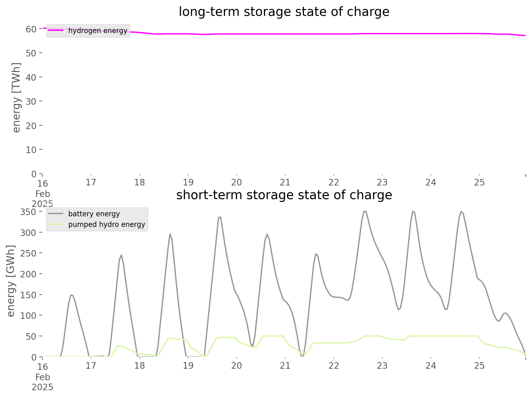Click date tick 24 on the bottom chart

pyautogui.click(x=431, y=366)
